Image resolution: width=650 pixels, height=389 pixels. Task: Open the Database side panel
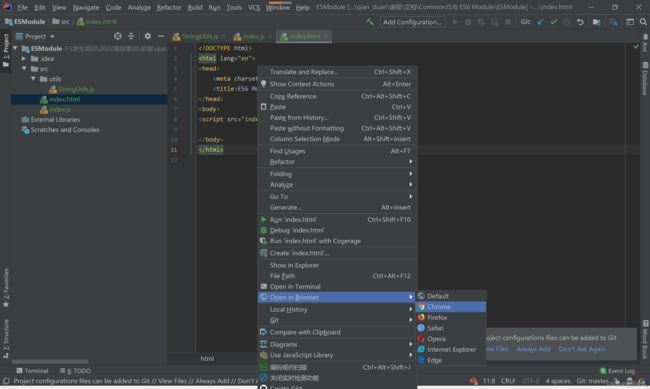tap(645, 78)
